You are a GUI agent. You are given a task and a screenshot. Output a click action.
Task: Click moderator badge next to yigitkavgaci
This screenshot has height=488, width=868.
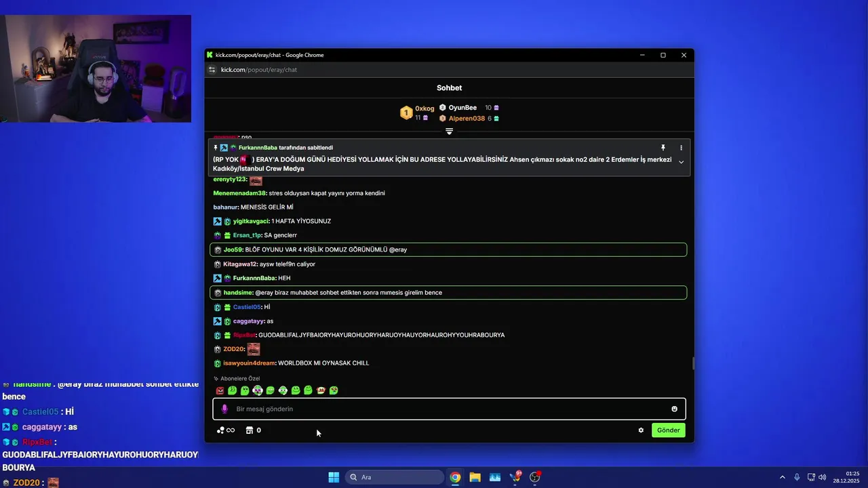coord(217,222)
